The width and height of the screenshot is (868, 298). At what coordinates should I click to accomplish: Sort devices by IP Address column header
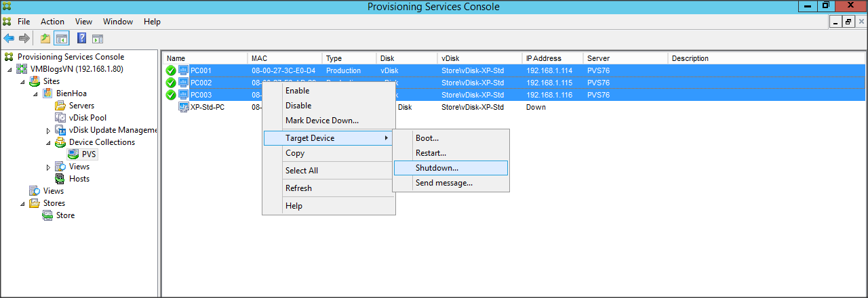click(544, 58)
